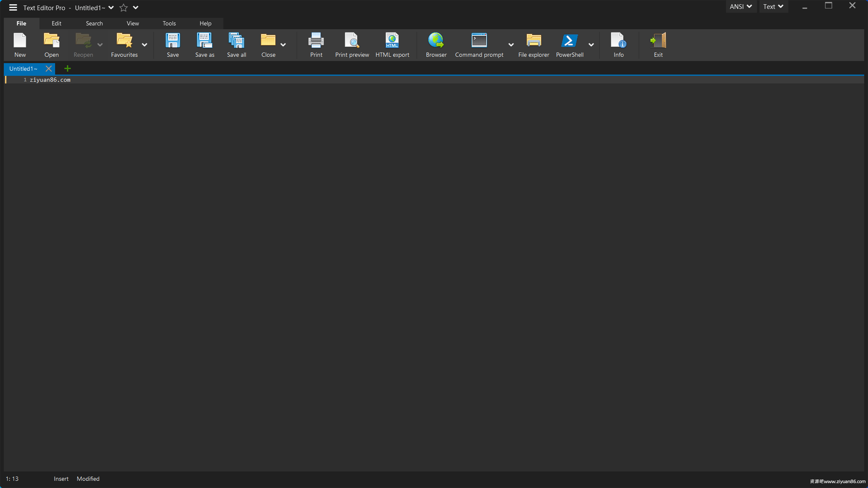Image resolution: width=868 pixels, height=488 pixels.
Task: Click the Save all icon
Action: 236,41
